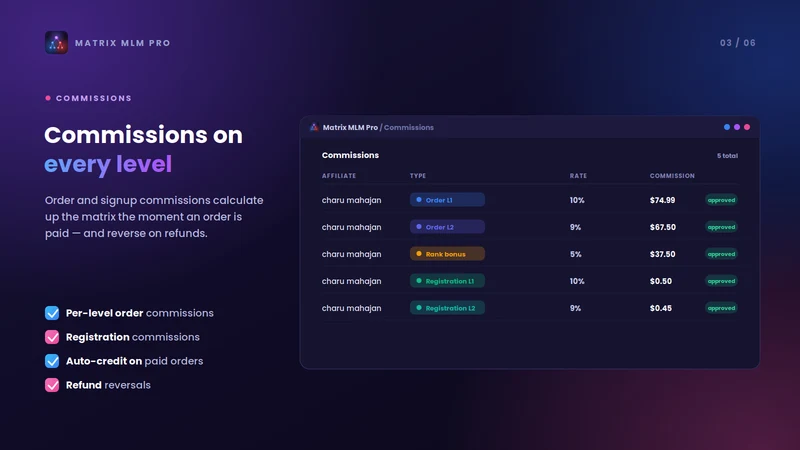Click charu mahajan in the Order L1 row
The height and width of the screenshot is (450, 800).
click(x=352, y=200)
